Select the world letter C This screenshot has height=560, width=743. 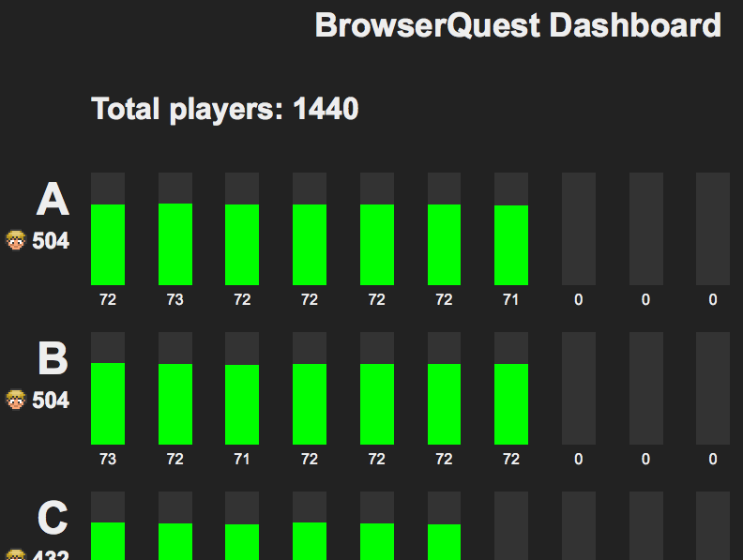coord(53,518)
